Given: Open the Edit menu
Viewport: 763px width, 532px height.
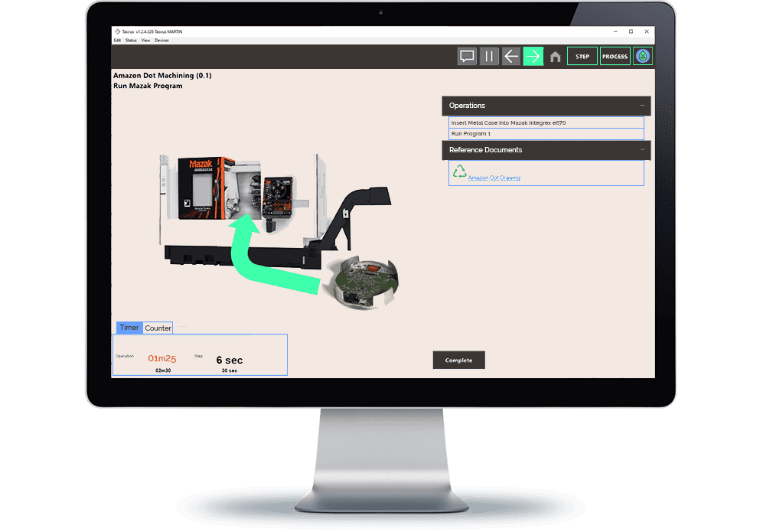Looking at the screenshot, I should (117, 41).
